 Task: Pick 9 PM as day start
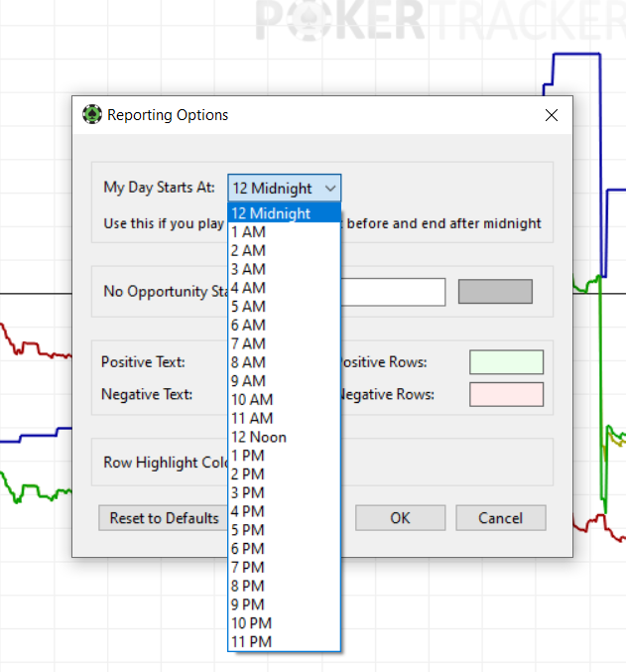coord(285,605)
